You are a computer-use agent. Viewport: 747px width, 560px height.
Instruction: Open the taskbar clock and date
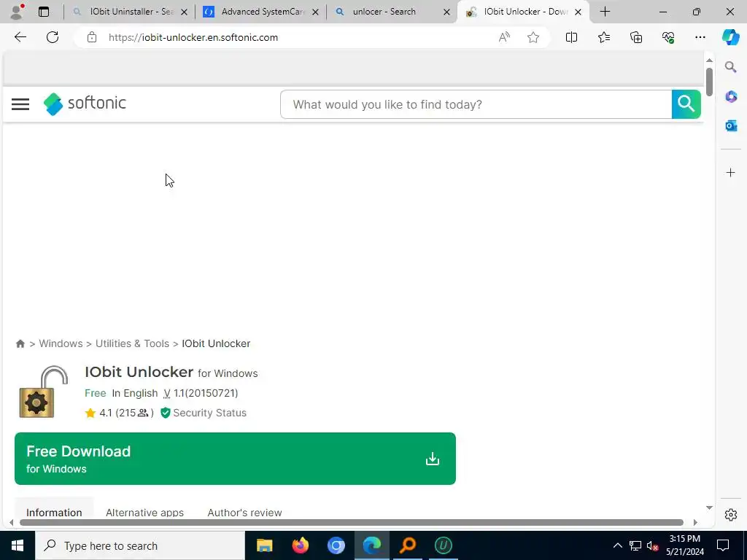click(684, 545)
